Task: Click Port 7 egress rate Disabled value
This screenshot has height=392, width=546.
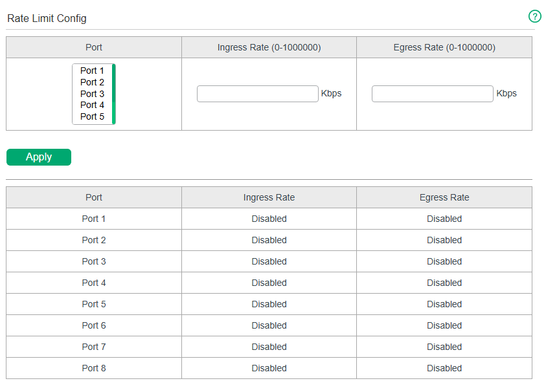Action: pyautogui.click(x=444, y=347)
